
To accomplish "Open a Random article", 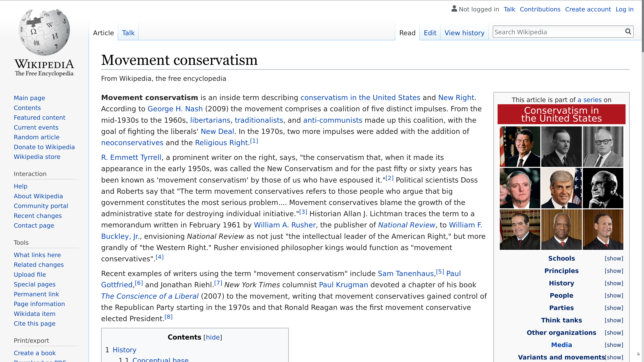I will point(37,137).
